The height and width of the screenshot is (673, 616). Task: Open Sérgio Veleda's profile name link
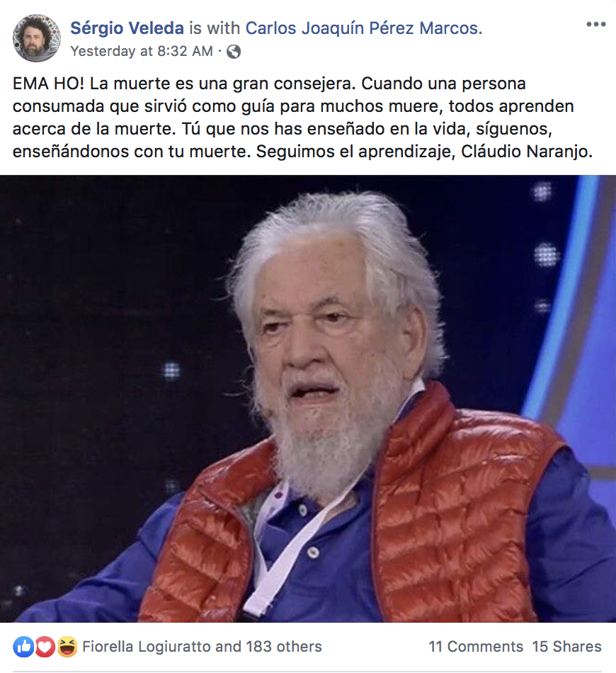tap(127, 28)
